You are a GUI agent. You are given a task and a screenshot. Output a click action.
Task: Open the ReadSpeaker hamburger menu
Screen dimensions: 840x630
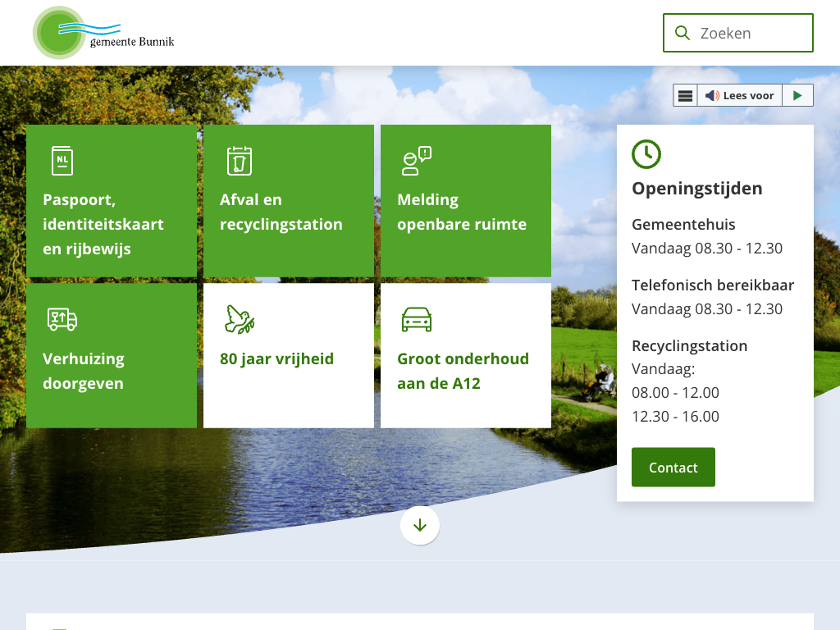(686, 95)
